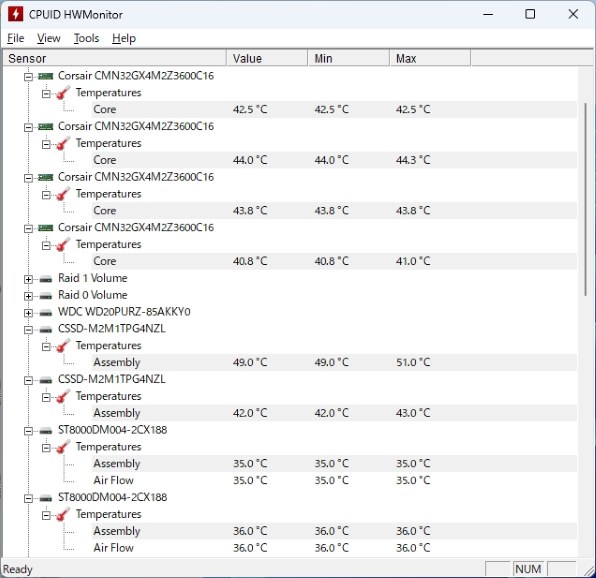
Task: Click the vertical scrollbar thumb
Action: 586,199
